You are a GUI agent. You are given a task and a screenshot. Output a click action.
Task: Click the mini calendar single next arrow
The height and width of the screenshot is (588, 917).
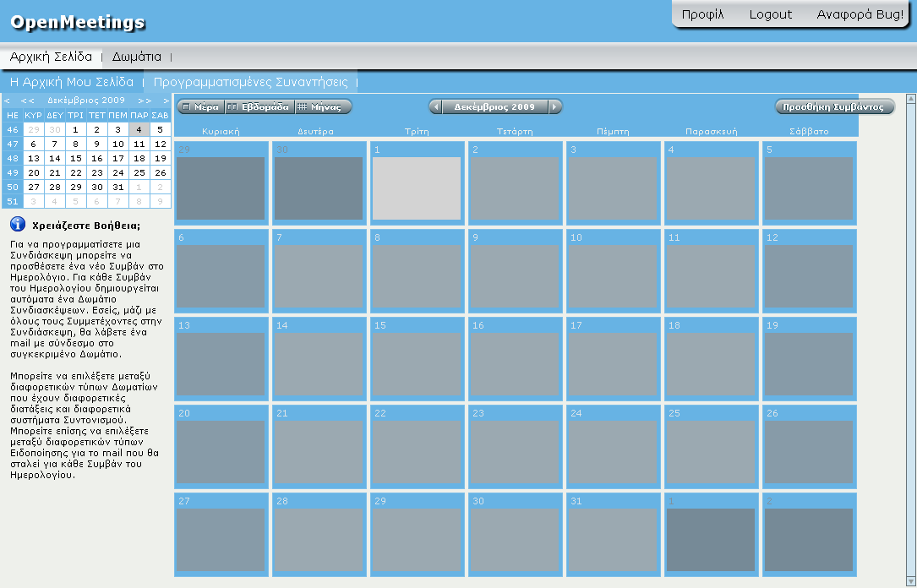click(166, 101)
